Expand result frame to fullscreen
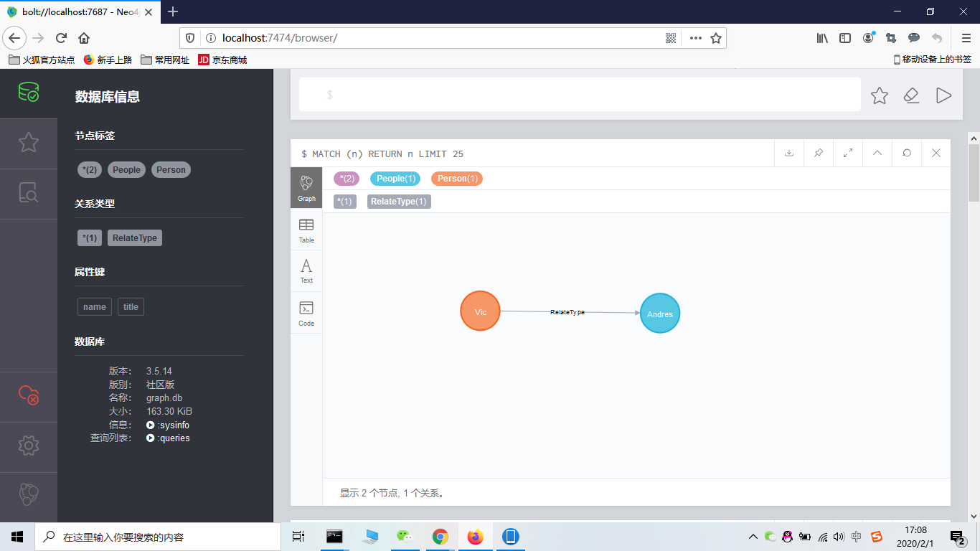Viewport: 980px width, 551px height. [848, 153]
